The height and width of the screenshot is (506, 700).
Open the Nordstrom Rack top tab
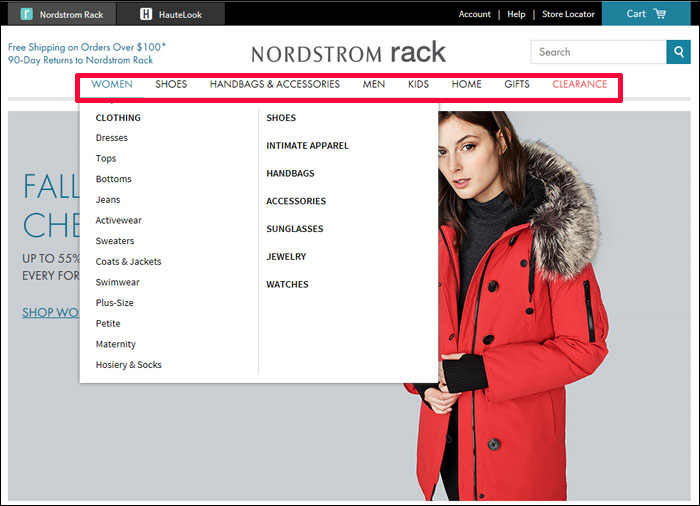pyautogui.click(x=62, y=14)
